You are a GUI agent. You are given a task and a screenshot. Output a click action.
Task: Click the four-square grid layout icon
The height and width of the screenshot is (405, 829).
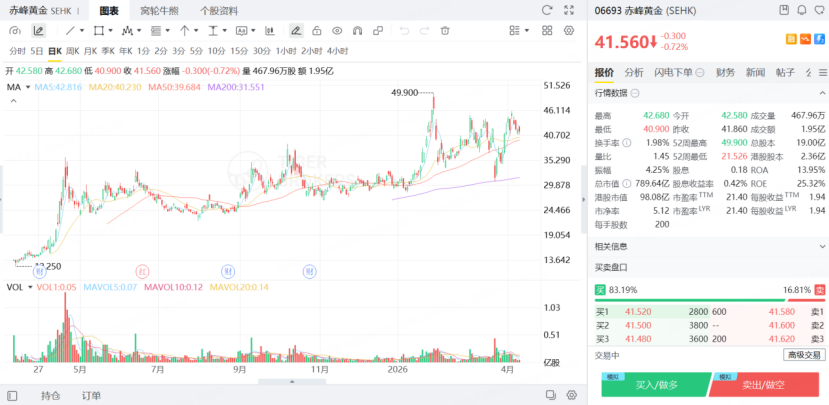click(x=547, y=31)
